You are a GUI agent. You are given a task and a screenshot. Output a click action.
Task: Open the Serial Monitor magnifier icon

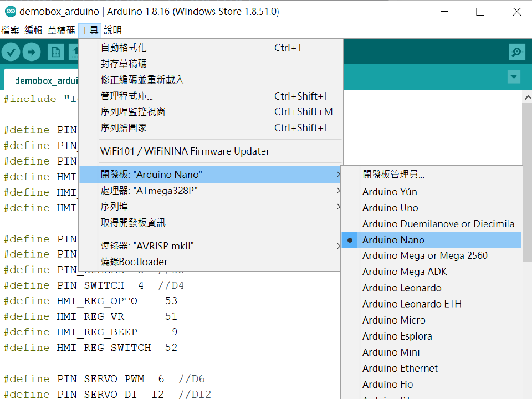516,52
